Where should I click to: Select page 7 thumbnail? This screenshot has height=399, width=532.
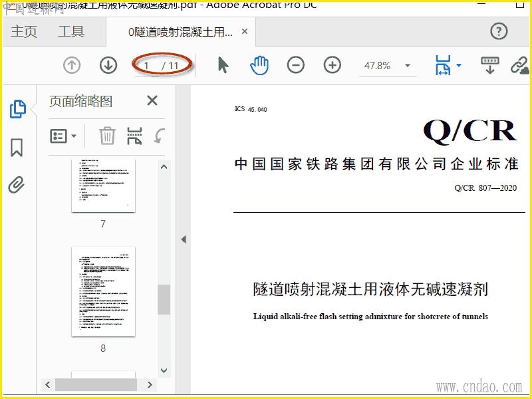point(103,186)
